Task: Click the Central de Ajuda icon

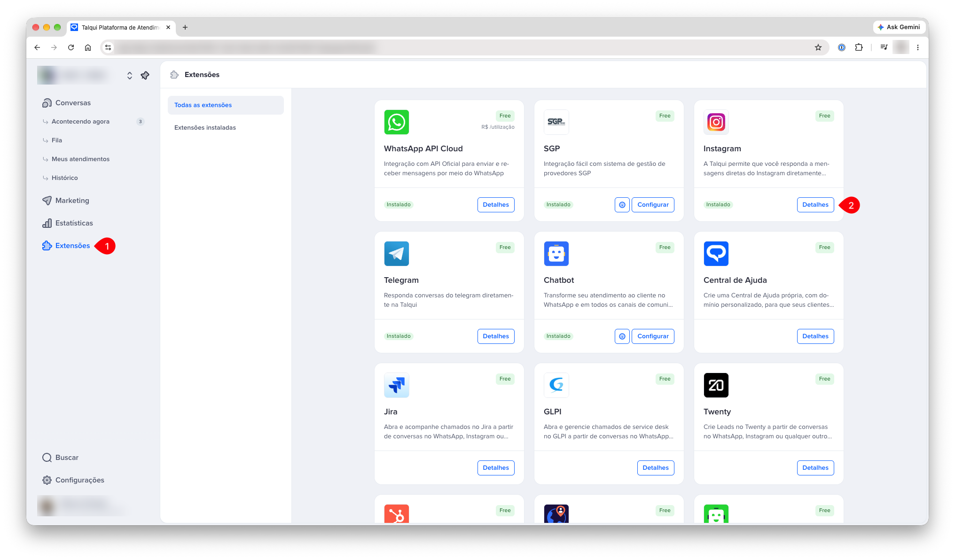Action: tap(716, 254)
